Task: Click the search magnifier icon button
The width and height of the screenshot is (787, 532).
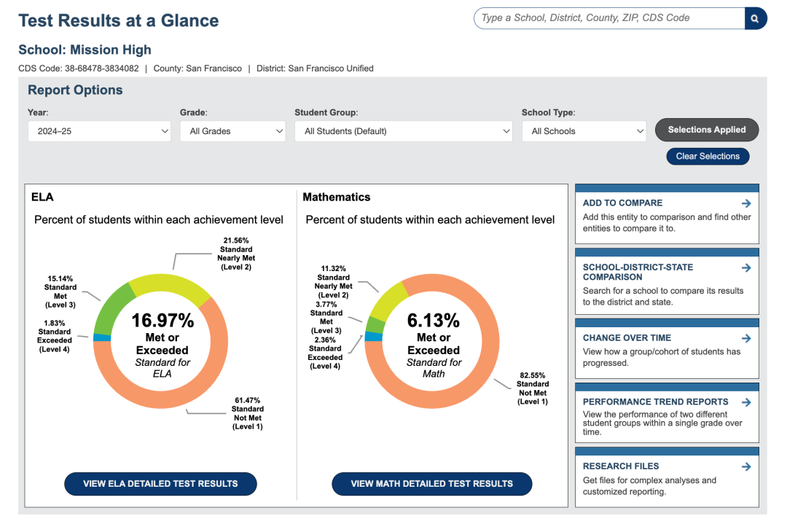Action: 756,18
